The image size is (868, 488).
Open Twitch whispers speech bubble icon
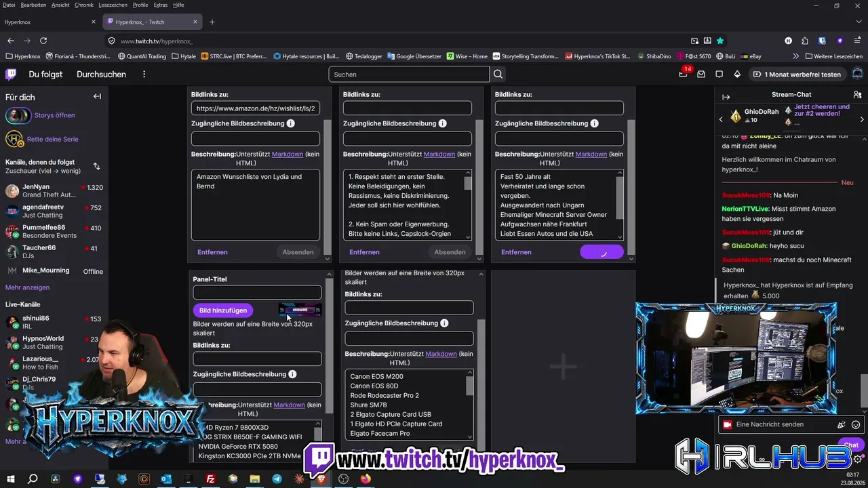click(719, 75)
